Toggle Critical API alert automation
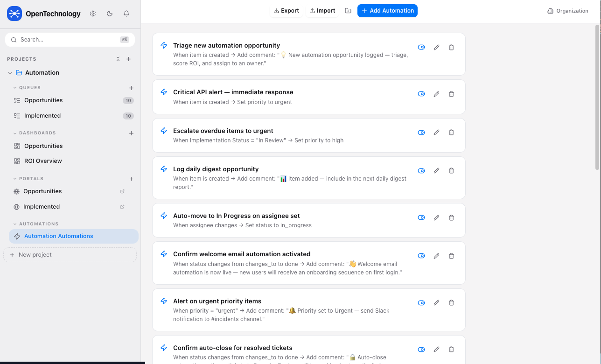This screenshot has width=601, height=364. 421,94
